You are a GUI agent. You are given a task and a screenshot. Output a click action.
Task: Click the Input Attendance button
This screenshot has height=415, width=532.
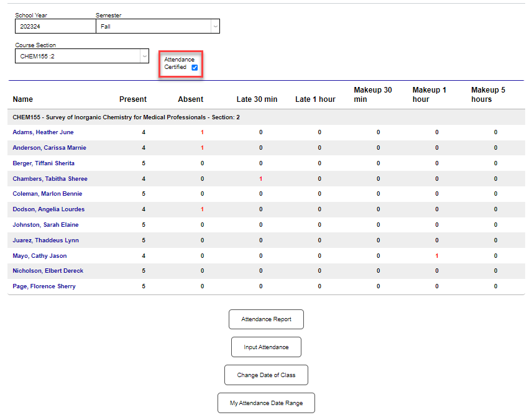coord(266,347)
